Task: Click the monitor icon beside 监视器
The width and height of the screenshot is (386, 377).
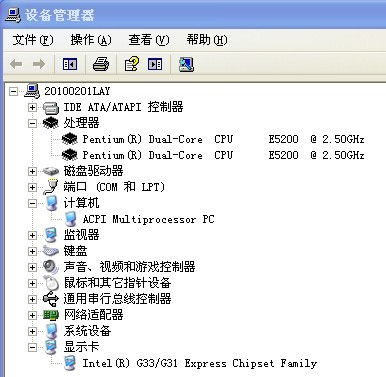Action: point(51,235)
